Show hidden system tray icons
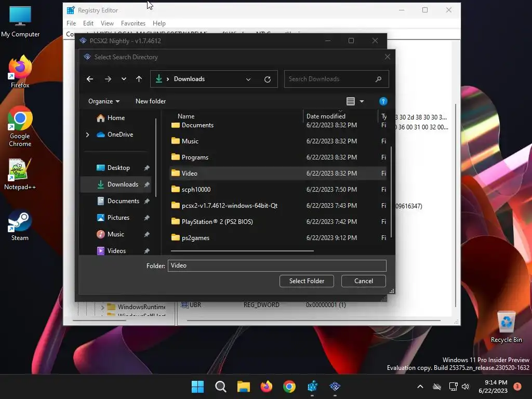Viewport: 532px width, 399px height. (x=420, y=387)
